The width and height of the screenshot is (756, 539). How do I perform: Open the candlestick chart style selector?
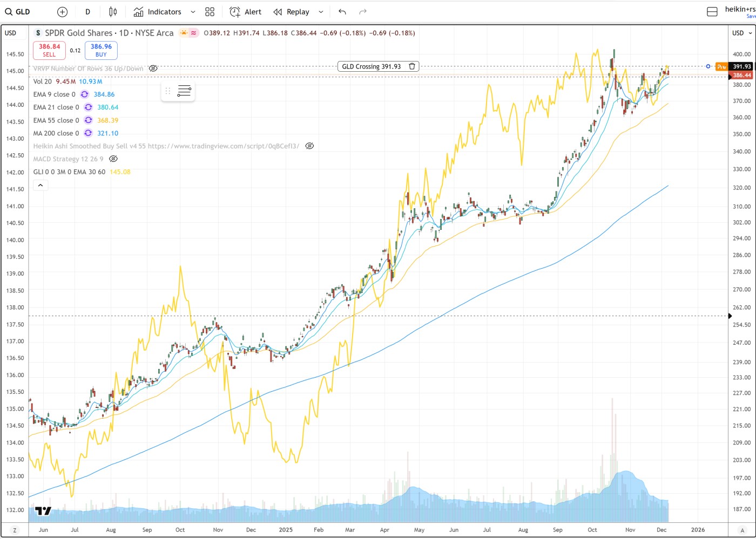click(113, 12)
